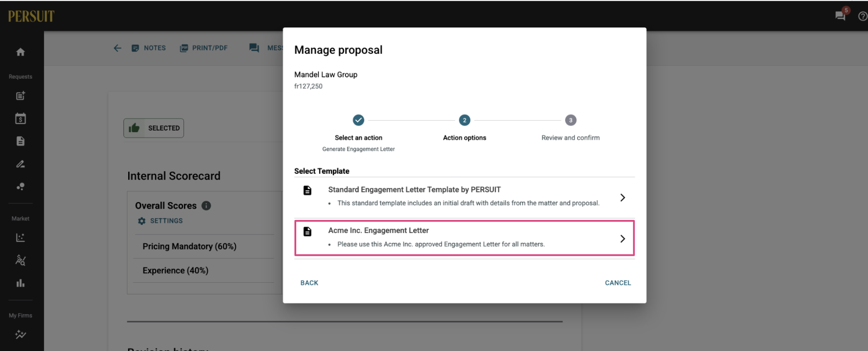Click the PERSUIT logo
The width and height of the screenshot is (868, 351).
click(x=31, y=16)
